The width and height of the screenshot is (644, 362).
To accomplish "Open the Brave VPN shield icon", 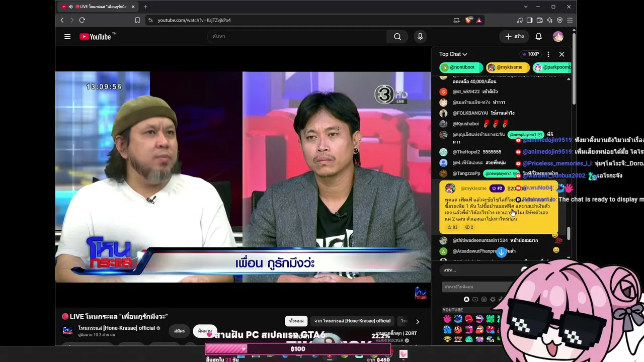I will coord(560,20).
